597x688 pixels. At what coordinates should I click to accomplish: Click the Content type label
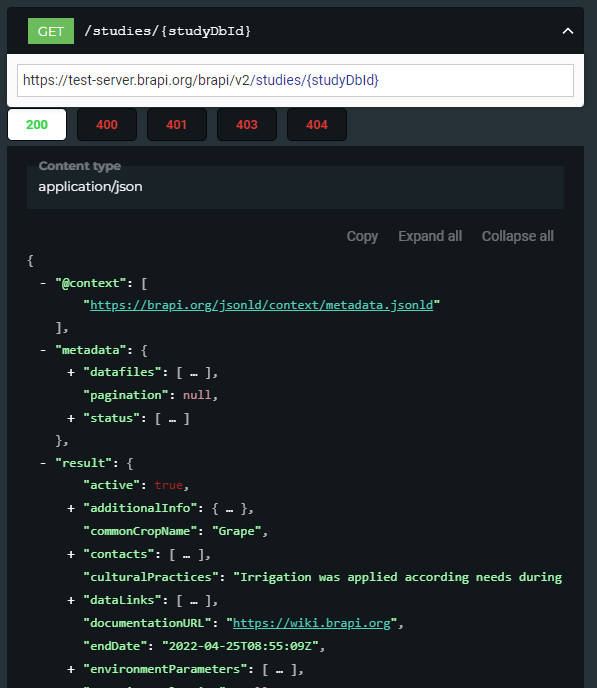(x=80, y=166)
